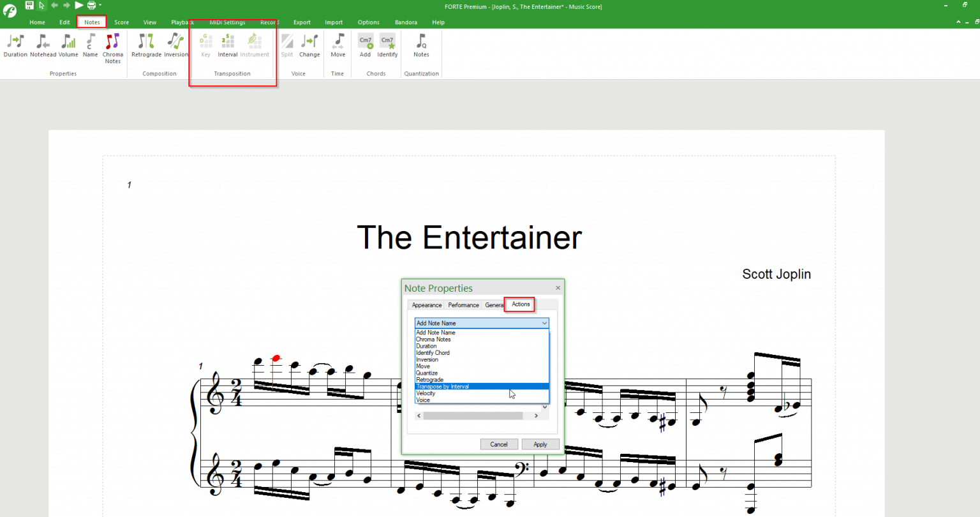Switch to General tab in Note Properties

(494, 305)
